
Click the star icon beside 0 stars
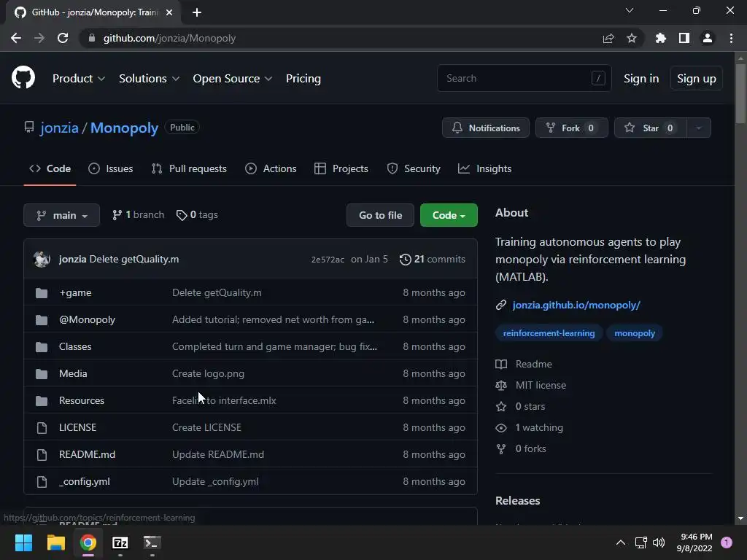501,407
